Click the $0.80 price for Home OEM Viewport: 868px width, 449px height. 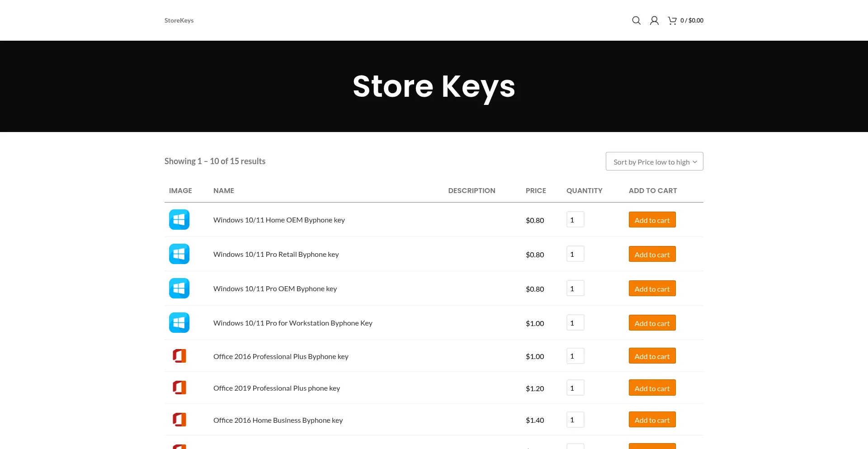535,220
